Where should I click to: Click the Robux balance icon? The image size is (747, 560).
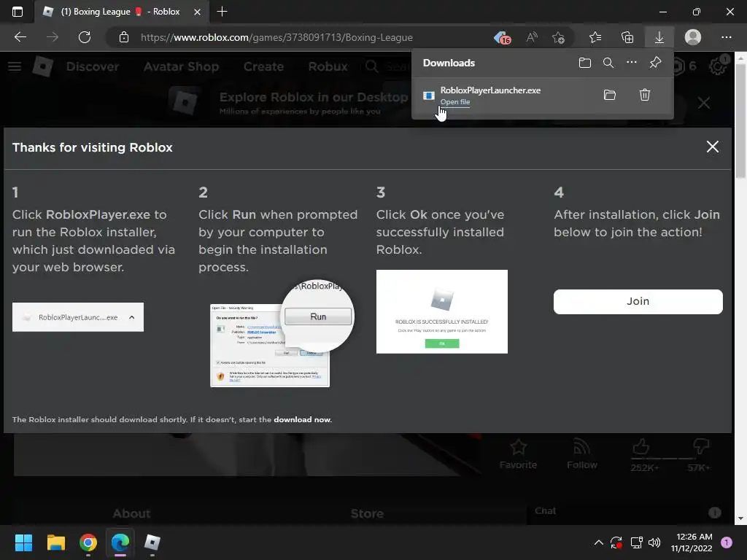681,66
